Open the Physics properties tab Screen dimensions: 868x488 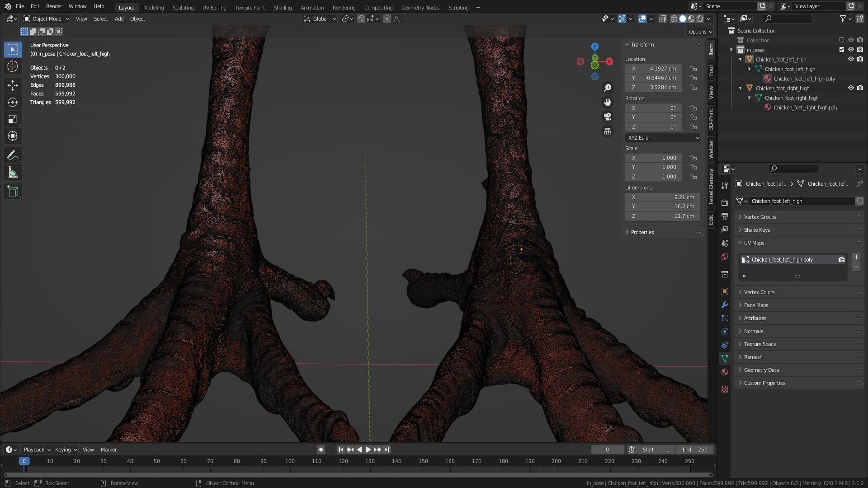[725, 332]
